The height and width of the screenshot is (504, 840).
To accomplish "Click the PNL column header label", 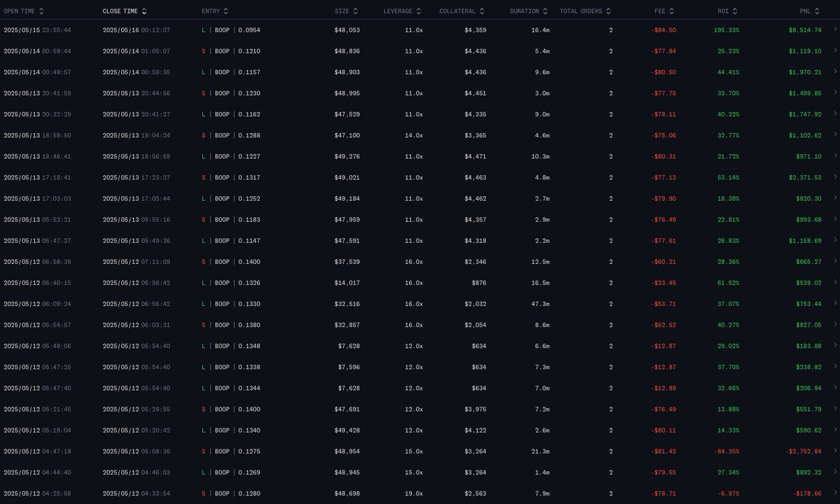I will 806,11.
